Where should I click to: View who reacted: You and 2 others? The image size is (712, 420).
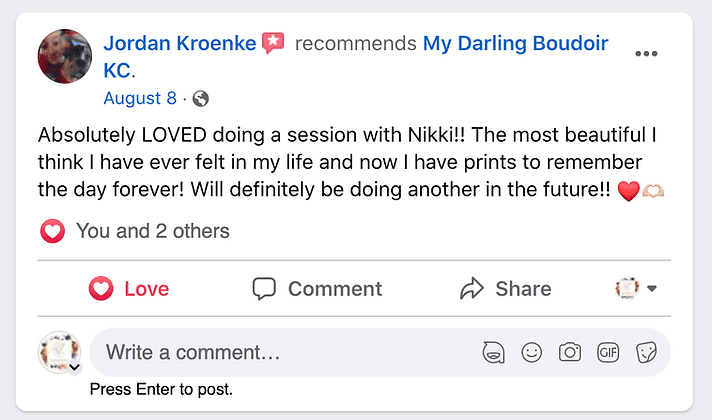point(152,231)
